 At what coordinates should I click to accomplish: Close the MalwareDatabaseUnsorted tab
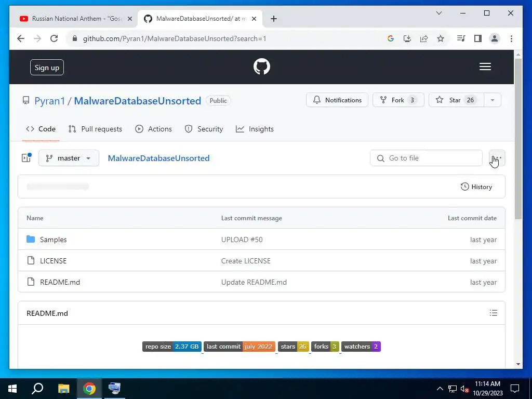(254, 19)
